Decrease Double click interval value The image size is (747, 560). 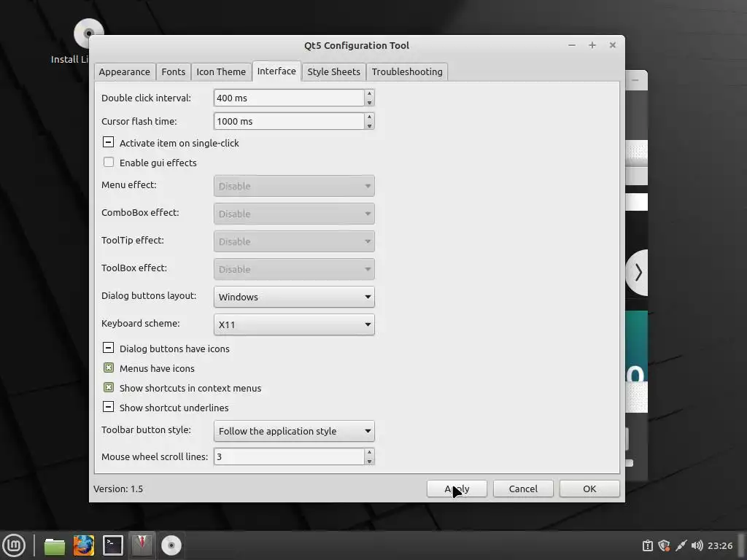point(369,102)
